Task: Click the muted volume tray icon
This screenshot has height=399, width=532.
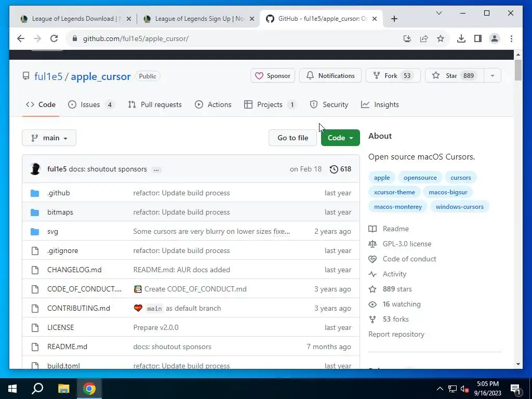Action: pyautogui.click(x=464, y=389)
